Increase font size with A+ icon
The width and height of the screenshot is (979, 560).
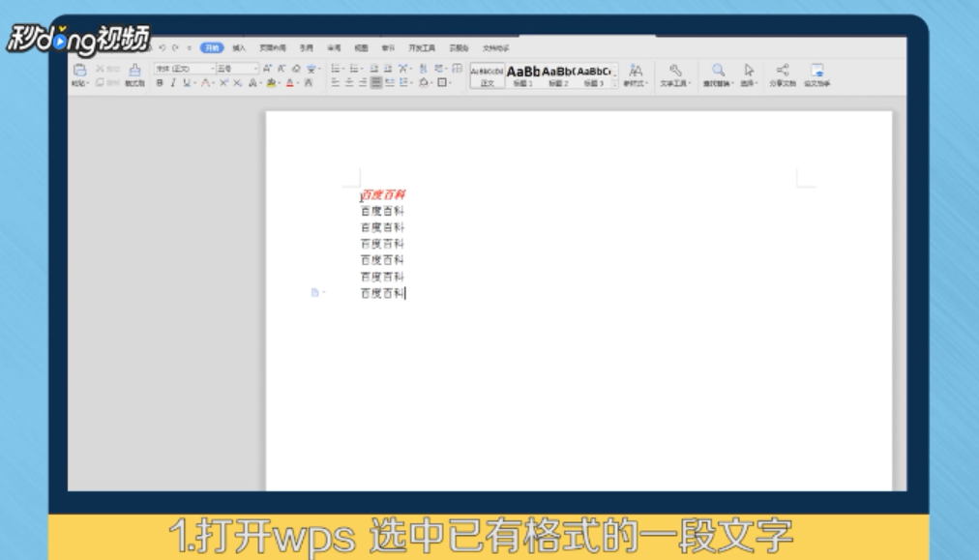(x=267, y=69)
